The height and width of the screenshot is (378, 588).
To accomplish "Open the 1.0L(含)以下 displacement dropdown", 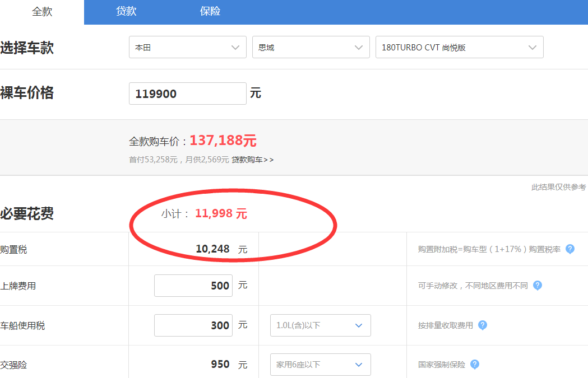I will point(321,325).
